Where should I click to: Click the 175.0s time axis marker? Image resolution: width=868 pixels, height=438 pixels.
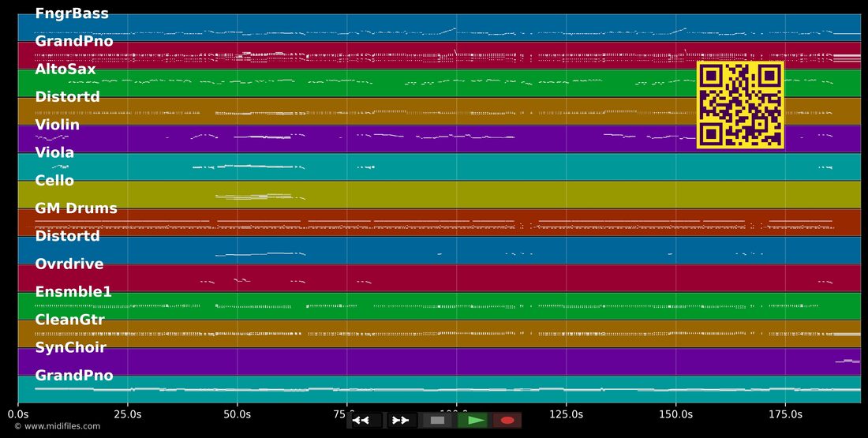coord(785,414)
